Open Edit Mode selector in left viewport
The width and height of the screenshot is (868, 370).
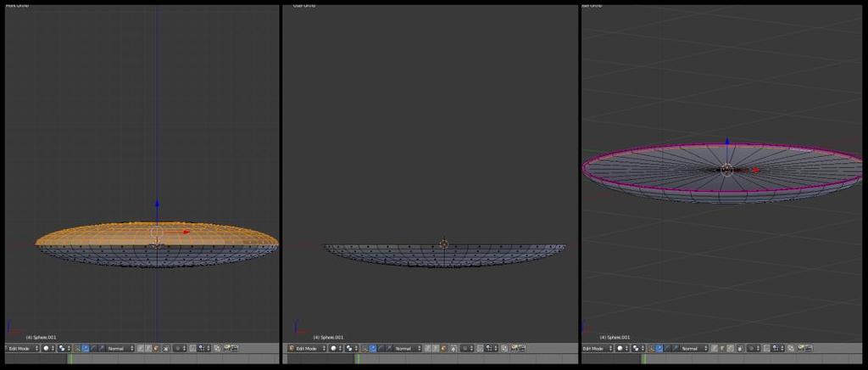click(23, 349)
